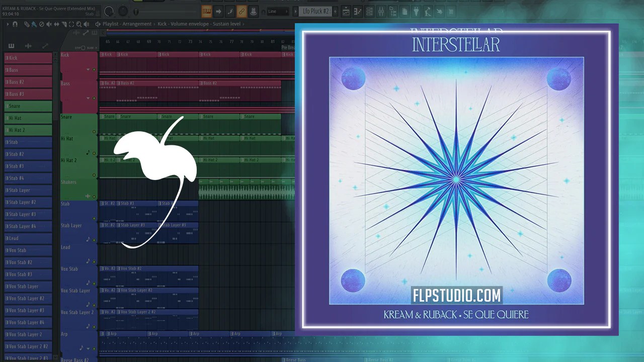
Task: Click the documents icon next to the browser icon
Action: click(x=405, y=11)
